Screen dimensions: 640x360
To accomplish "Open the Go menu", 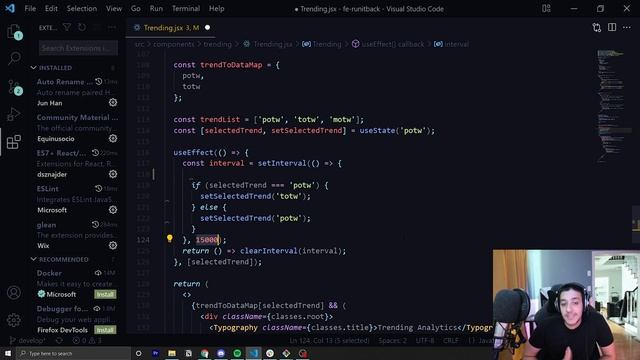I will click(136, 9).
